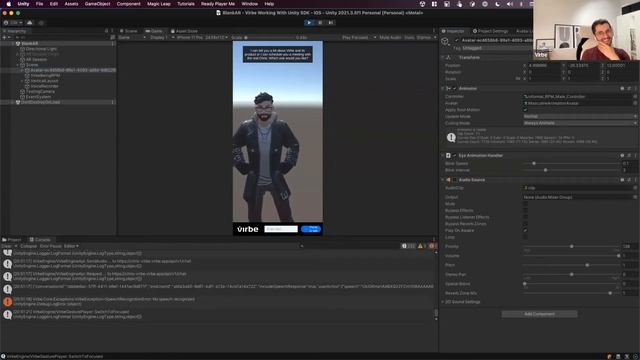This screenshot has height=360, width=640.
Task: Toggle Error Pause in Console
Action: coord(50,246)
